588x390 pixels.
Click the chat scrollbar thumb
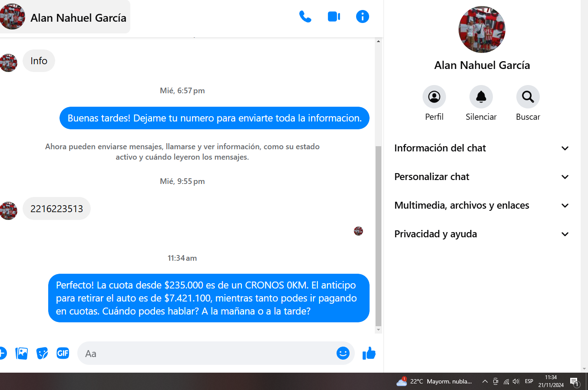coord(378,236)
